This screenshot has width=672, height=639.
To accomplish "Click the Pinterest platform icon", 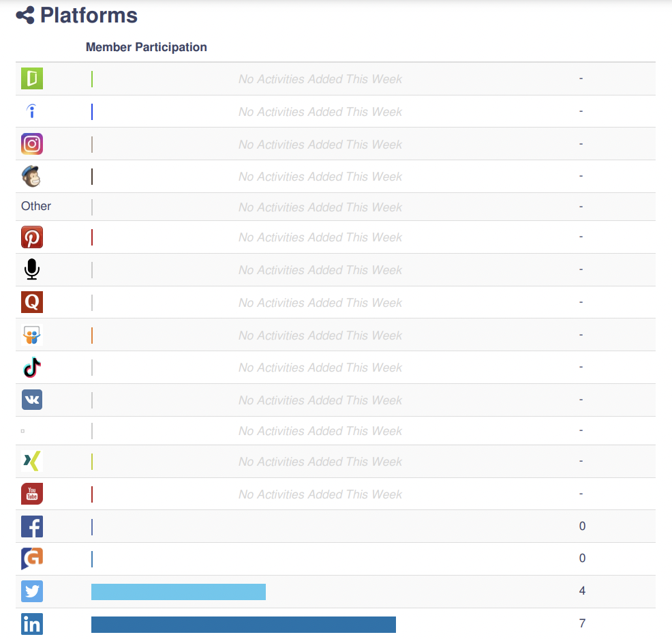I will click(x=32, y=237).
